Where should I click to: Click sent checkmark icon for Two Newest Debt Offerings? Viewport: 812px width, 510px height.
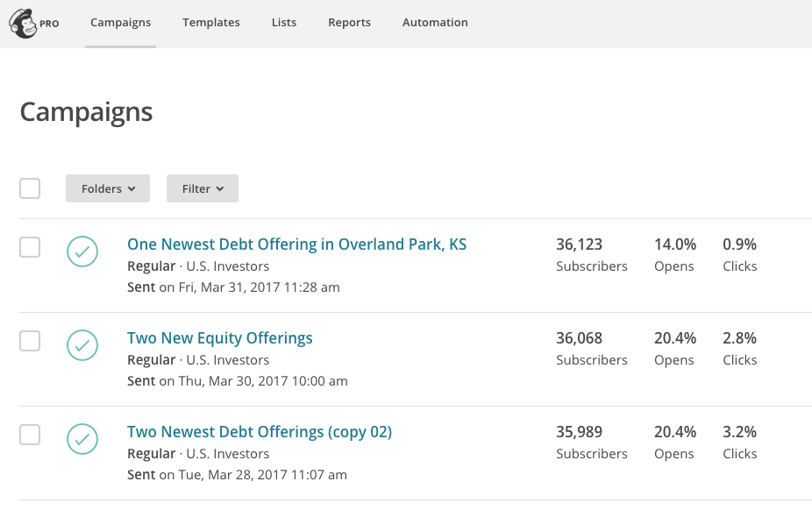tap(82, 439)
